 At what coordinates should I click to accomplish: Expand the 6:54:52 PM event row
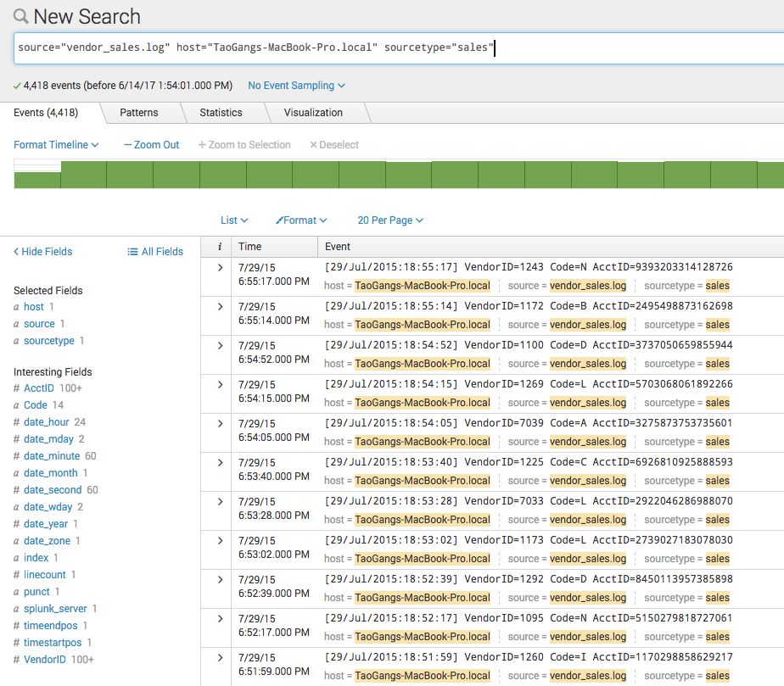pos(220,345)
